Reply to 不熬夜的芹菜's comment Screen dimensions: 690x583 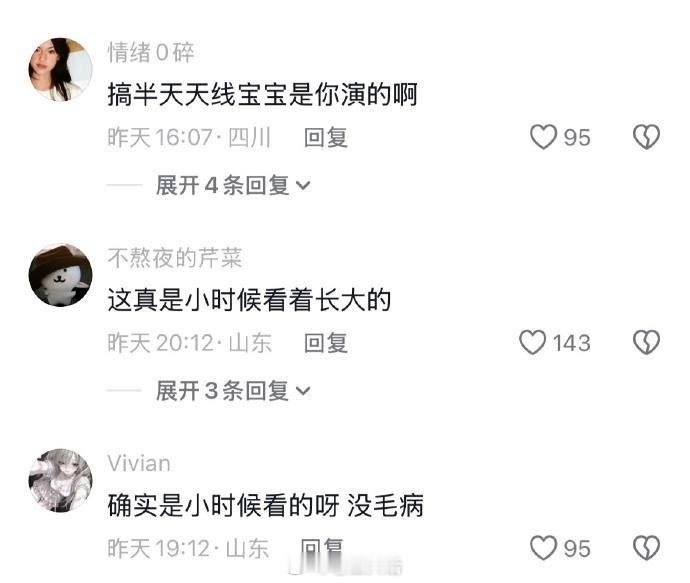point(326,343)
